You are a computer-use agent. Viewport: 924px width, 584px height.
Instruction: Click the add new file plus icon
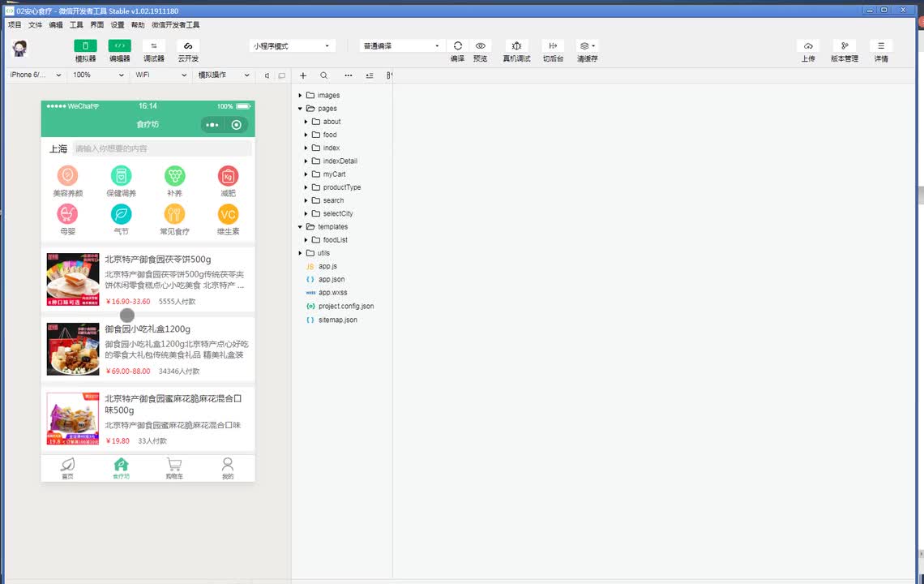tap(303, 75)
